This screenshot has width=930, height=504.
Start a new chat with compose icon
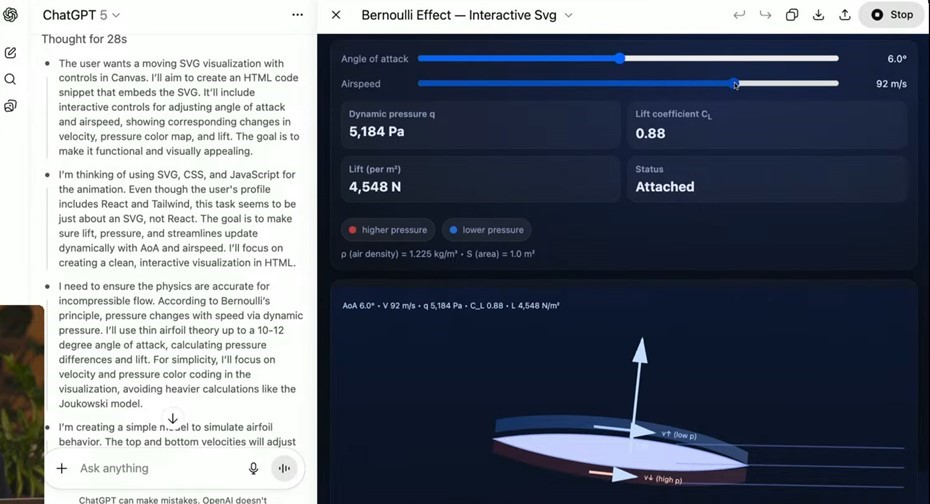click(10, 53)
